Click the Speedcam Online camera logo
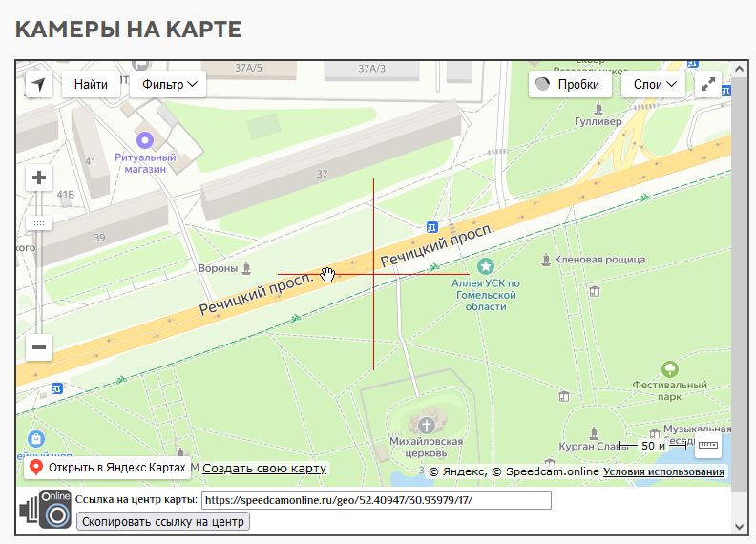This screenshot has width=756, height=544. click(45, 510)
